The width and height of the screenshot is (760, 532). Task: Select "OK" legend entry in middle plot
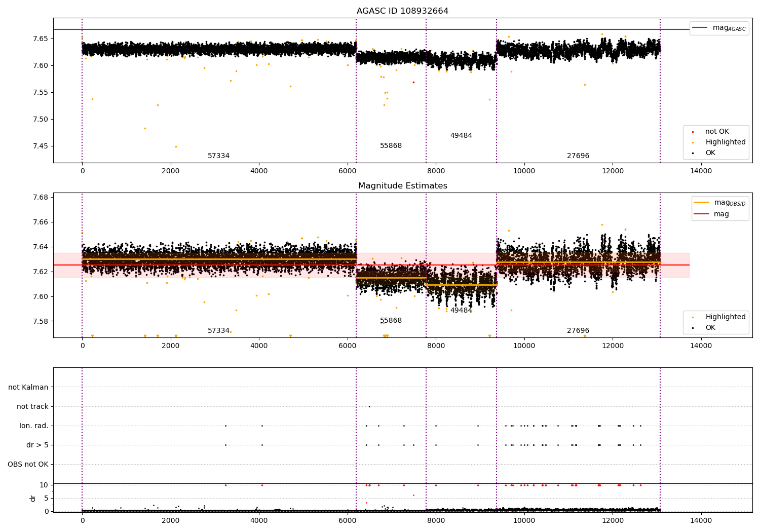coord(710,328)
